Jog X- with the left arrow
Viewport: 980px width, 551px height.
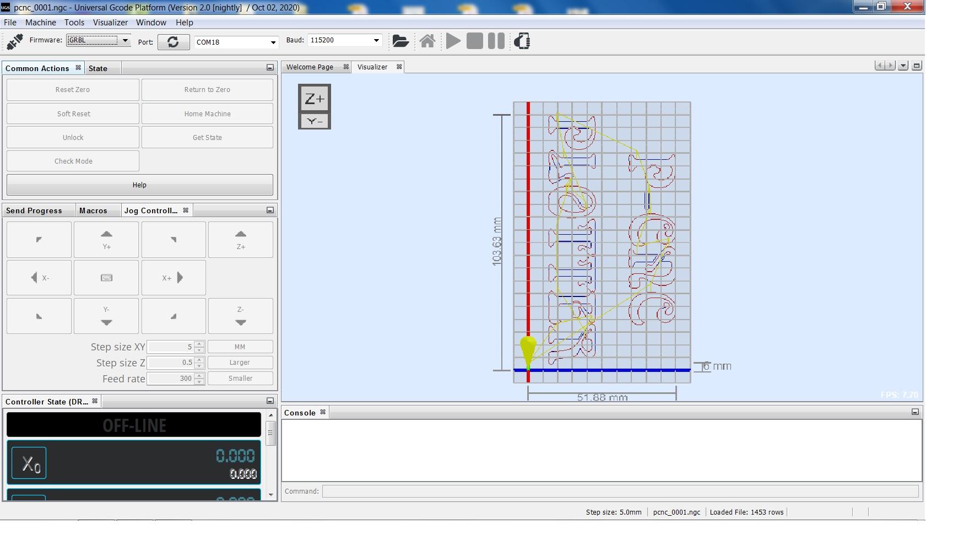(x=39, y=278)
